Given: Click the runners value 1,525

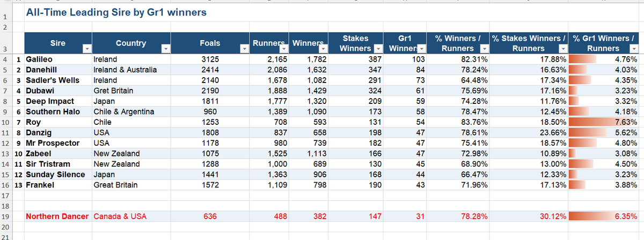Looking at the screenshot, I should point(270,154).
